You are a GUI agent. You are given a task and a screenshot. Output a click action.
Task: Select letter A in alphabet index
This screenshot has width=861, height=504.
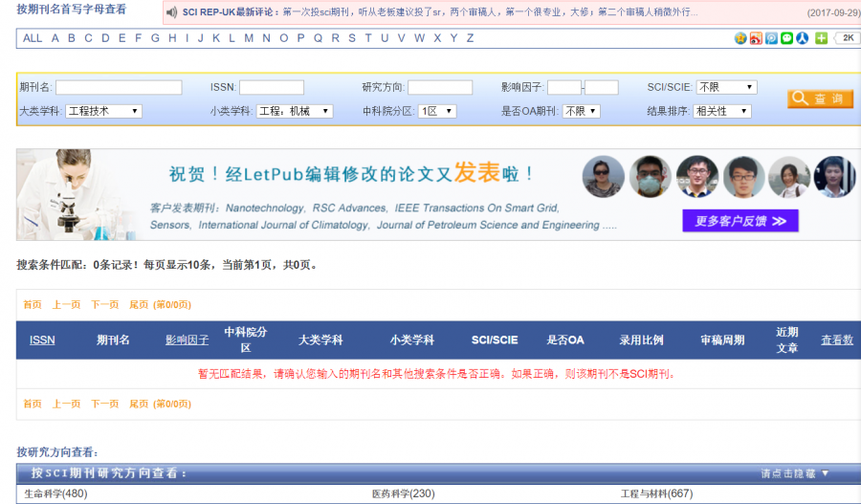[55, 38]
